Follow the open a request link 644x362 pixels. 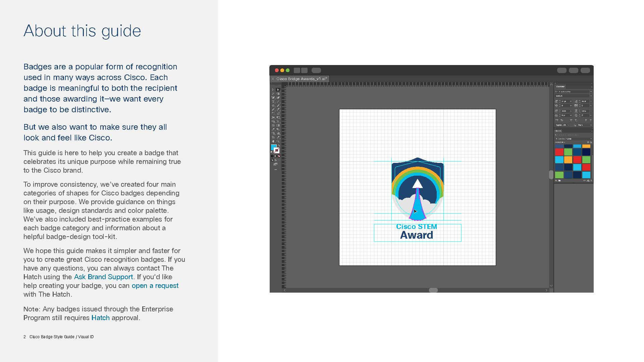[155, 286]
